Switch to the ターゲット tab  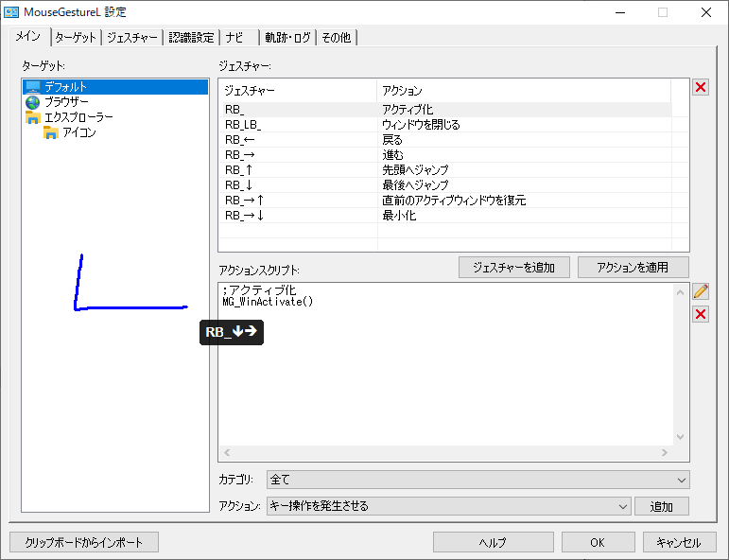coord(75,38)
